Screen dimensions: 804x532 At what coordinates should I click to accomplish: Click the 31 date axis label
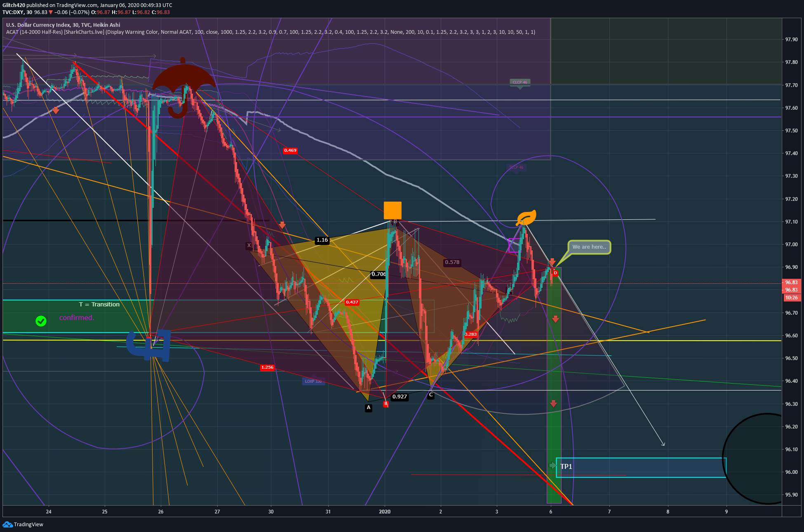(x=328, y=512)
